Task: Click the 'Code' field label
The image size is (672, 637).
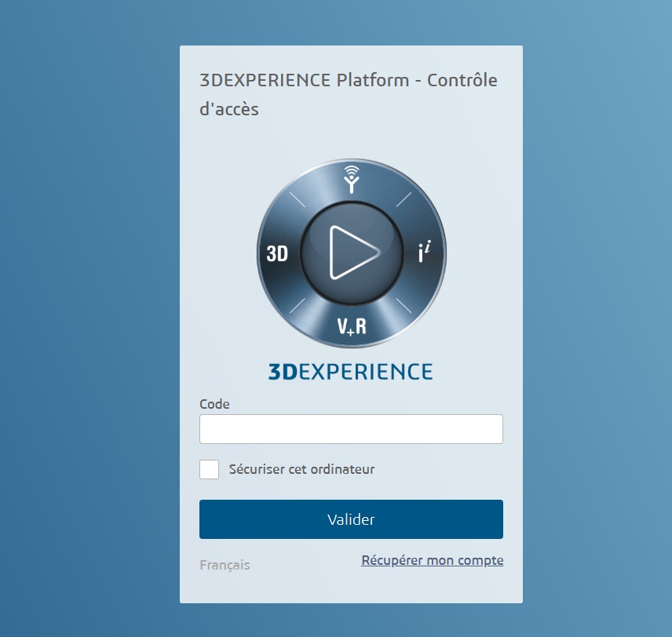Action: click(214, 404)
